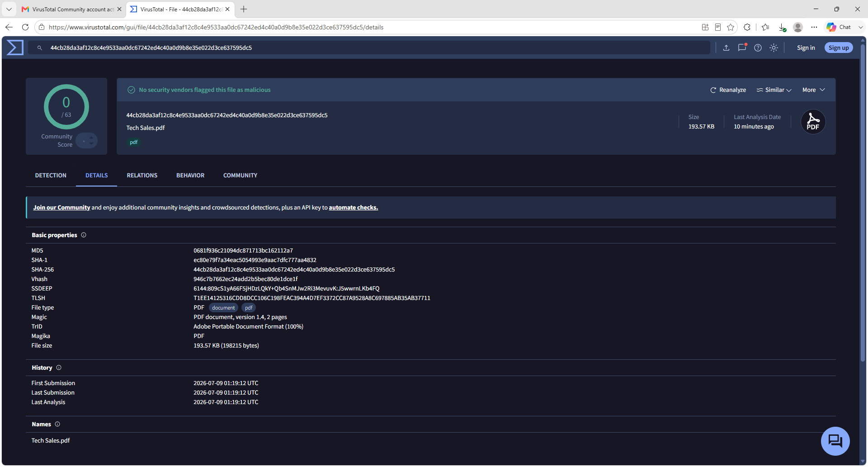This screenshot has height=467, width=868.
Task: Open the browser extensions puzzle icon
Action: pos(747,27)
